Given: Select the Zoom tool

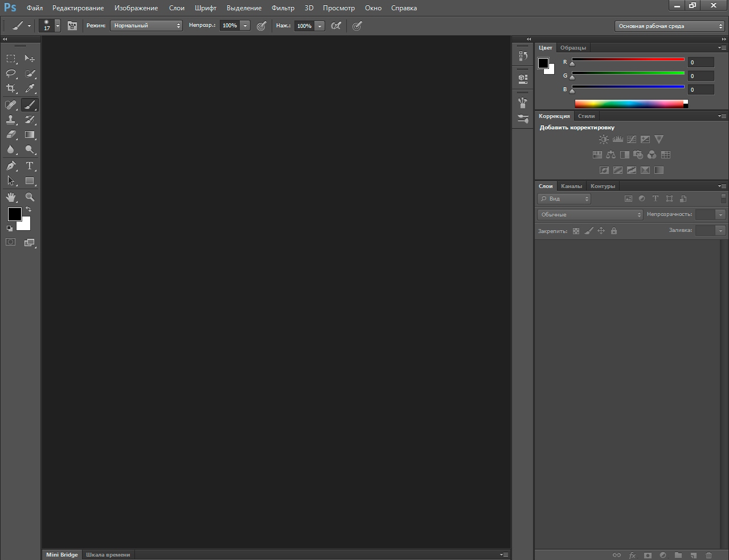Looking at the screenshot, I should point(30,197).
